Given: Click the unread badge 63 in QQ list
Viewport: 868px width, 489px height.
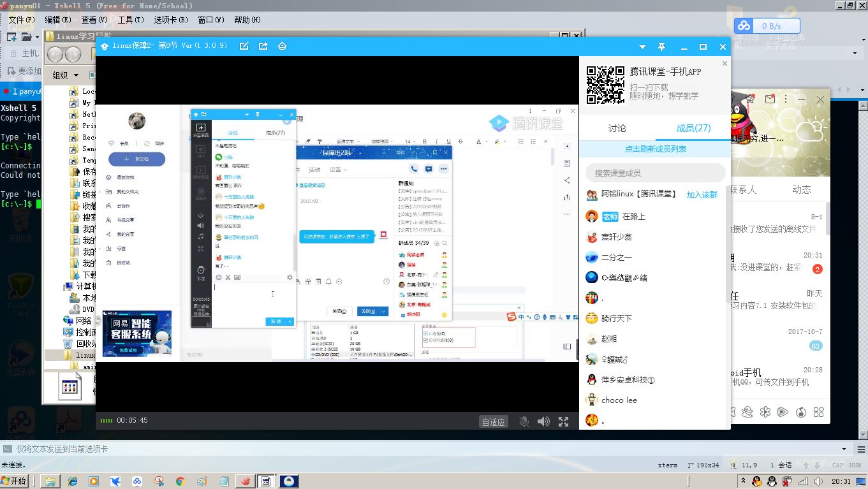Looking at the screenshot, I should click(x=815, y=346).
